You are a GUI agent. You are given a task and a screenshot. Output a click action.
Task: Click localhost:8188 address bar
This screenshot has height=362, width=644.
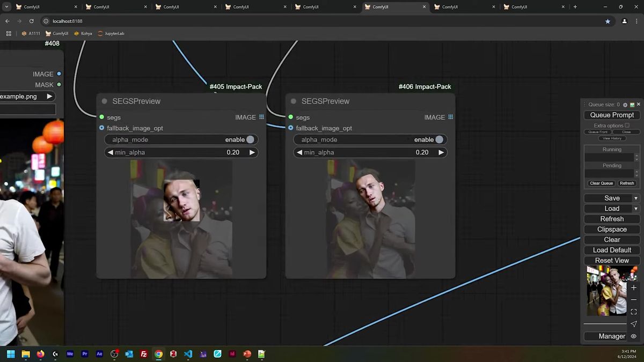67,21
